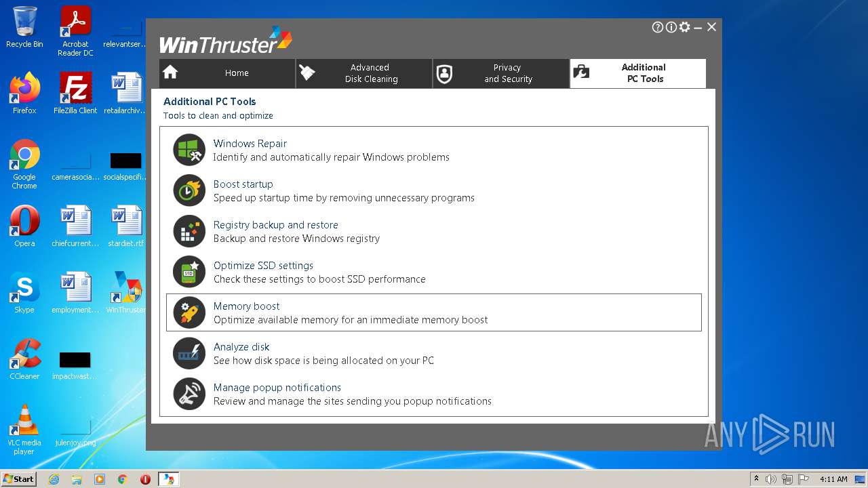Image resolution: width=868 pixels, height=488 pixels.
Task: Click the WinThruster logo
Action: click(x=226, y=40)
